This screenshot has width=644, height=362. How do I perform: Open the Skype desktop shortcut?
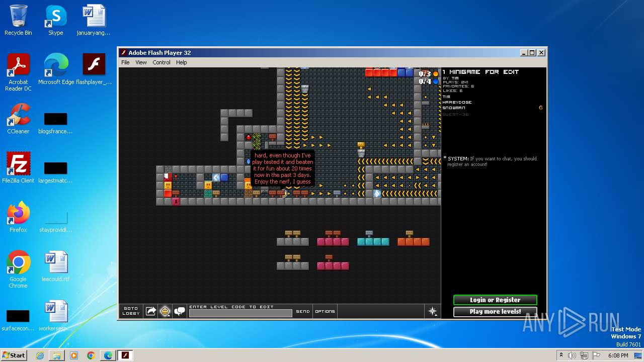pos(56,20)
